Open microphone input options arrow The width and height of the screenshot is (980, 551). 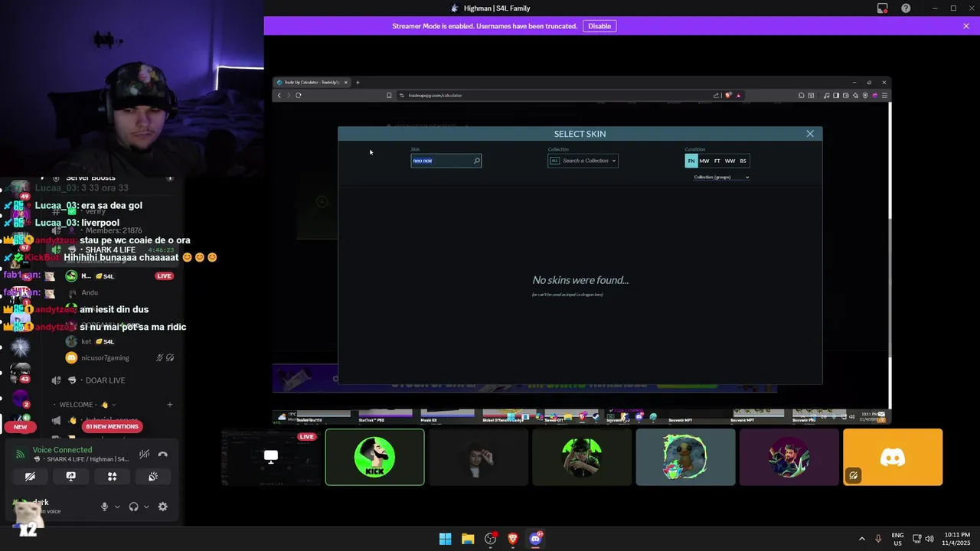tap(117, 507)
